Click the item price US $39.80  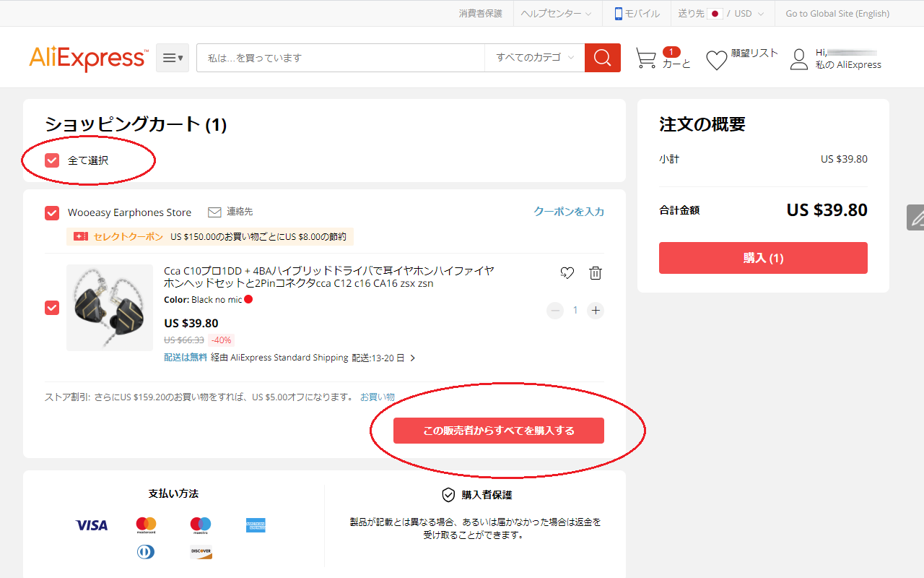(191, 323)
